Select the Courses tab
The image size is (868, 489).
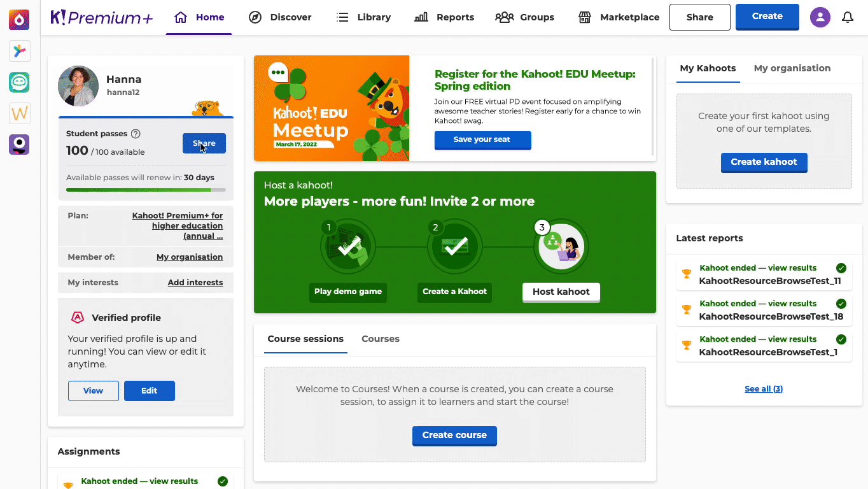coord(381,339)
